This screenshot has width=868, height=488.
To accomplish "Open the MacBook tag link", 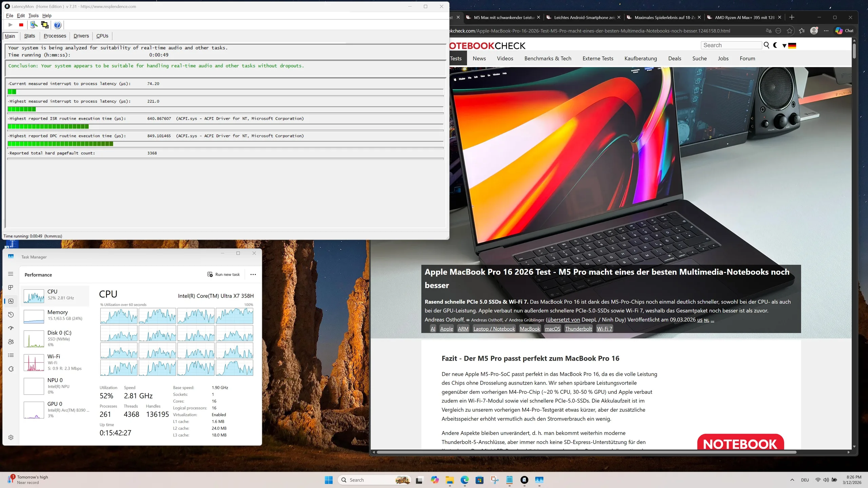I will (x=530, y=328).
